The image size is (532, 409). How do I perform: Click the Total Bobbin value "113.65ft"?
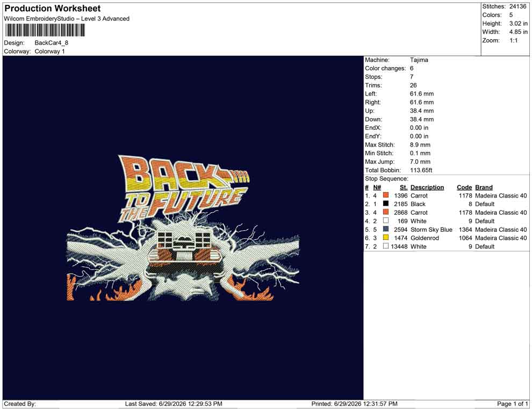[x=421, y=170]
